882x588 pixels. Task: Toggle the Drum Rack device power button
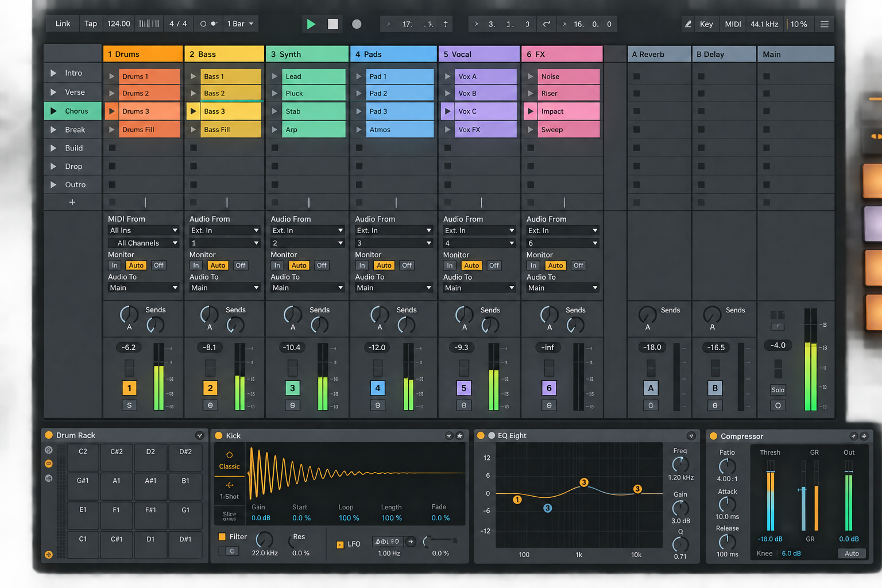pos(49,435)
